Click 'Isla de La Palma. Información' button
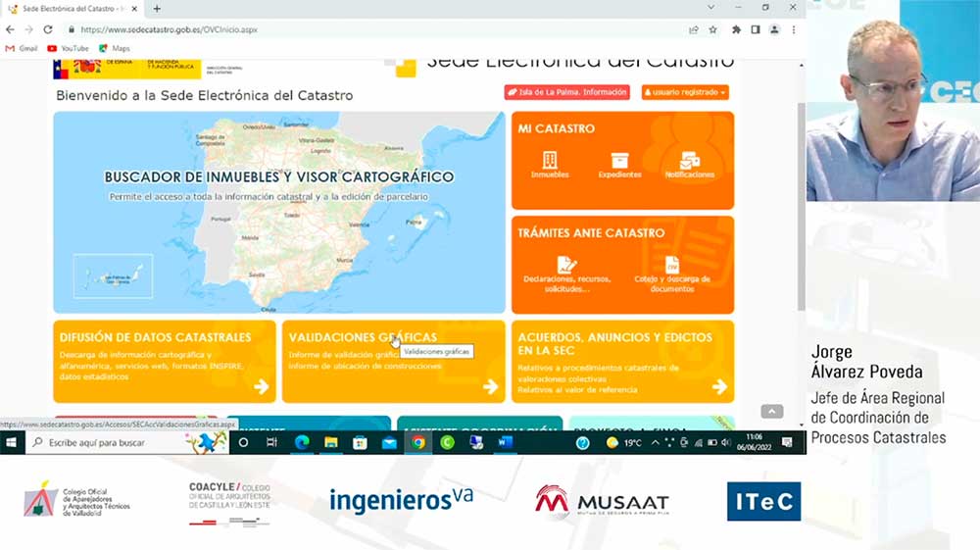980x550 pixels. [566, 92]
